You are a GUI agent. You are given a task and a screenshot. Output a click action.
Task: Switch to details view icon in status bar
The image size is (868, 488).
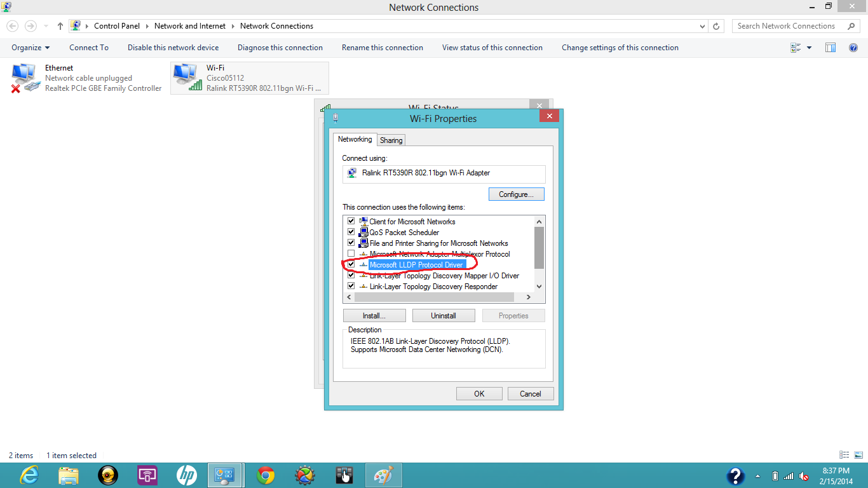coord(844,455)
